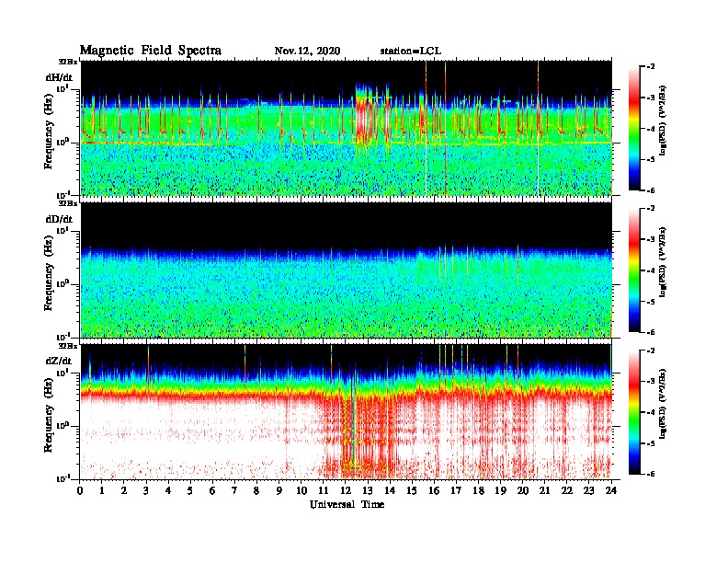
Task: Click the "32Hz" label atop the dH/dt frequency axis
Action: coord(68,61)
